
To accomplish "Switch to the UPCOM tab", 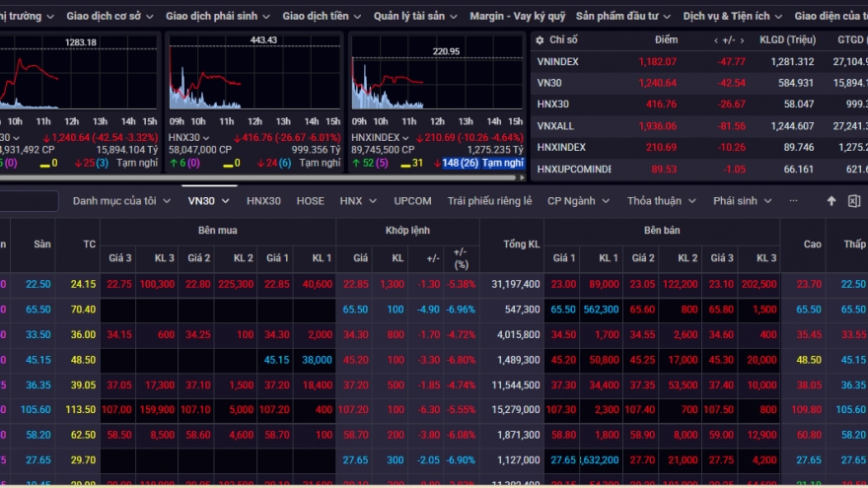I will click(412, 201).
